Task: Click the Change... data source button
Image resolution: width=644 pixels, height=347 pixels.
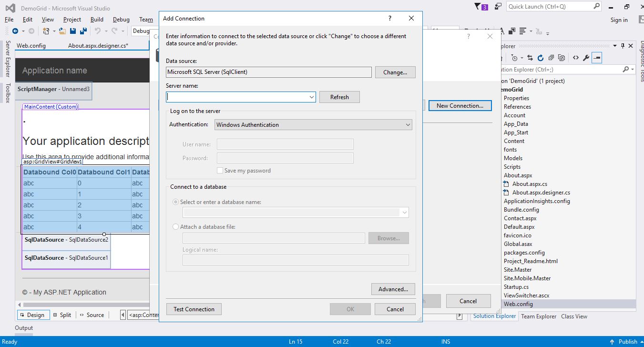Action: [x=395, y=72]
